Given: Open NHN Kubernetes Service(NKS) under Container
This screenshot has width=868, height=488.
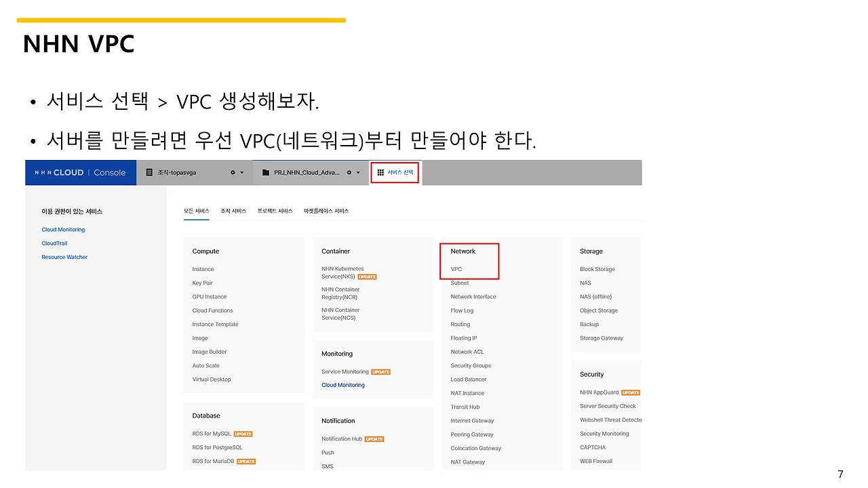Looking at the screenshot, I should coord(342,272).
